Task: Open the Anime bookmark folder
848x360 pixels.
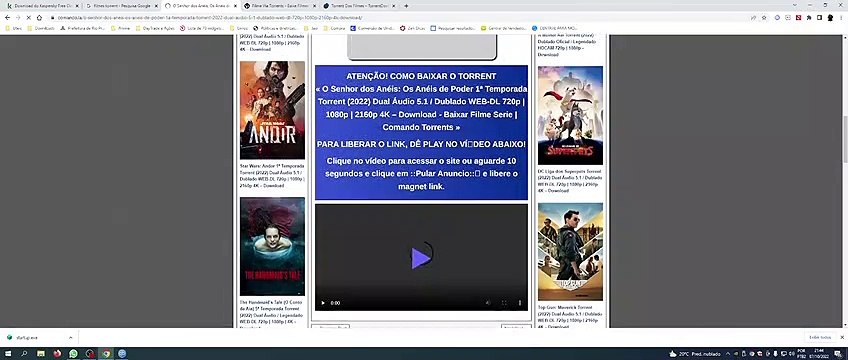Action: tap(121, 28)
